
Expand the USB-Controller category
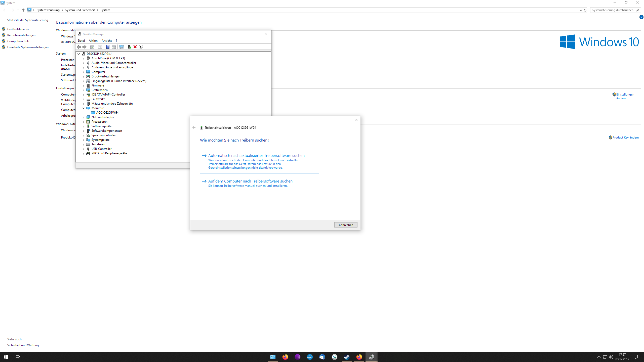pyautogui.click(x=84, y=149)
